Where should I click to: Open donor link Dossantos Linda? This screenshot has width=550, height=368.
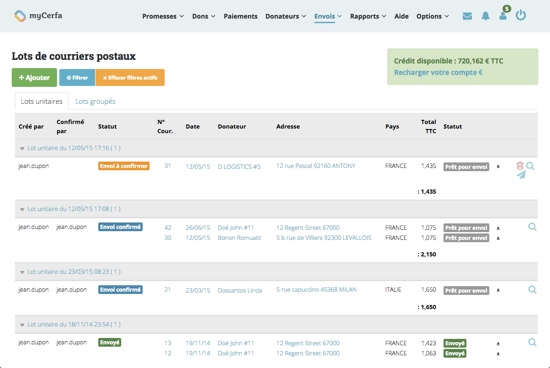[x=240, y=290]
